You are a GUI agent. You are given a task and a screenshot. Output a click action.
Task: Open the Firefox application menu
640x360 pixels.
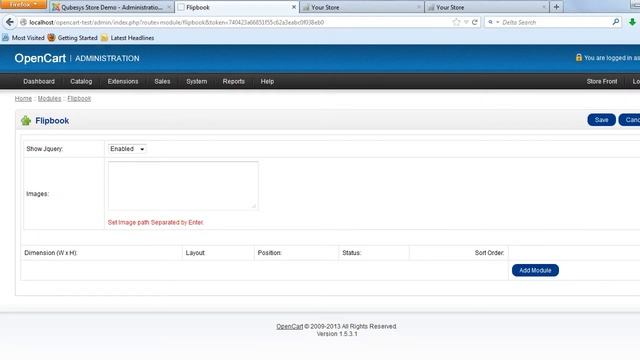23,4
